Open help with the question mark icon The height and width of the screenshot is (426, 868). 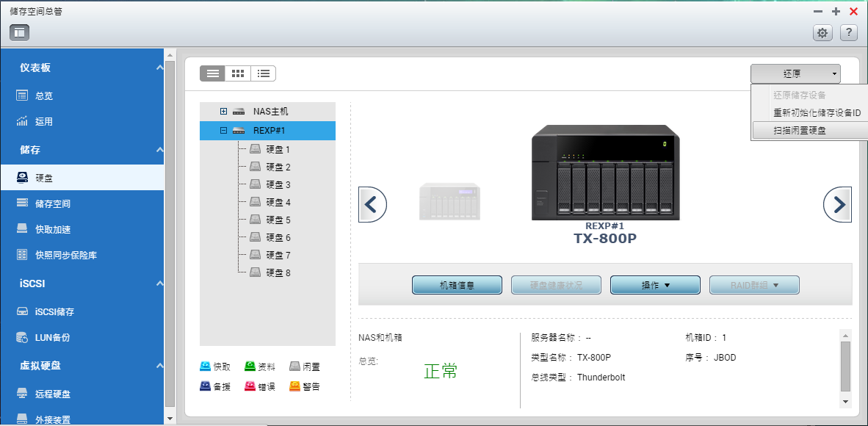[x=849, y=32]
